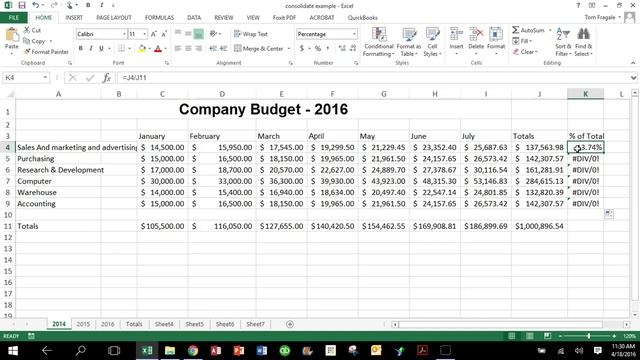The height and width of the screenshot is (360, 640).
Task: Open Find & Select binoculars
Action: click(583, 42)
